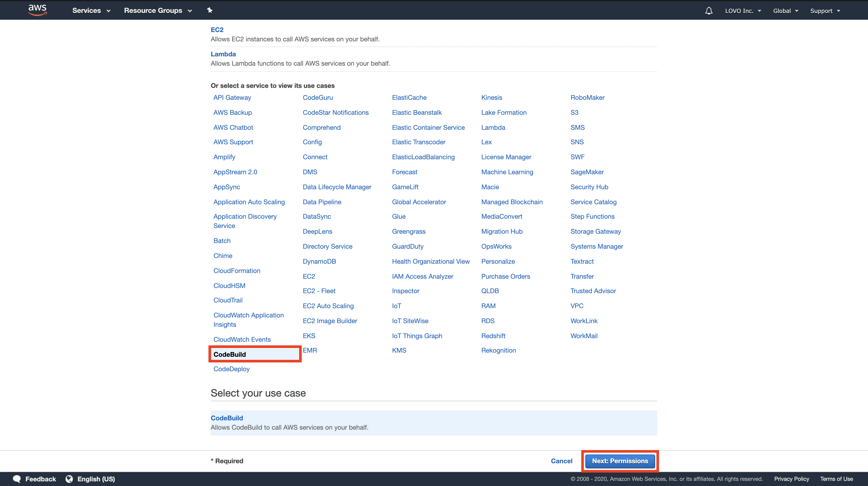Select the KMS service
Screen dimensions: 868x486
point(399,350)
